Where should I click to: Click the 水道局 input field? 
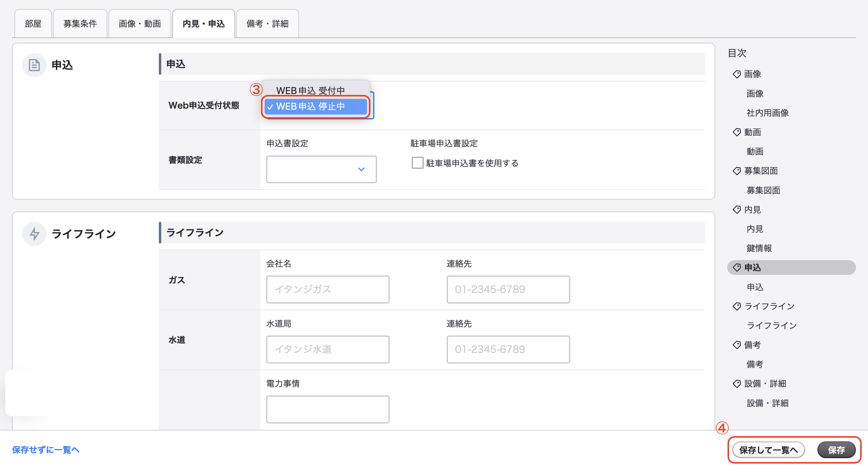[328, 349]
